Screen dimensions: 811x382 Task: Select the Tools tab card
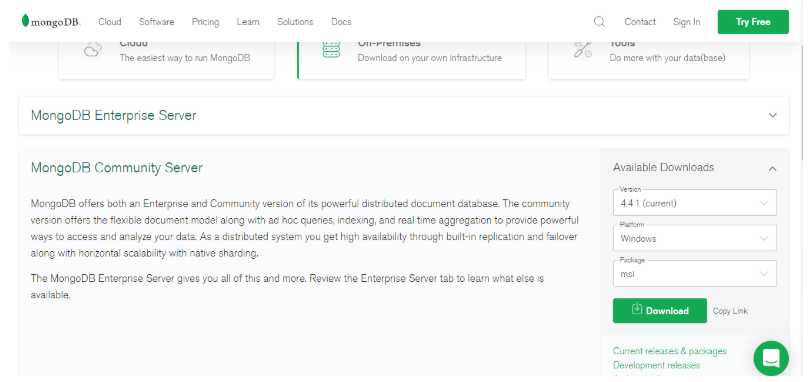pyautogui.click(x=649, y=60)
